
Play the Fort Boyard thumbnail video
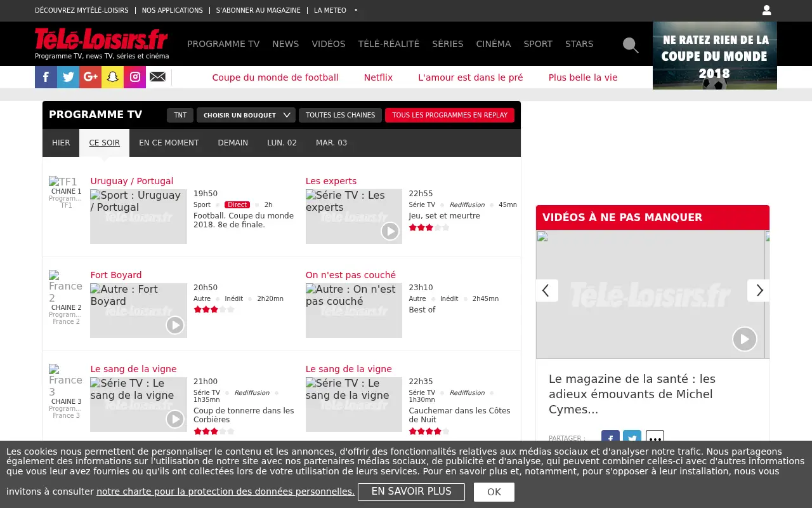(x=175, y=325)
